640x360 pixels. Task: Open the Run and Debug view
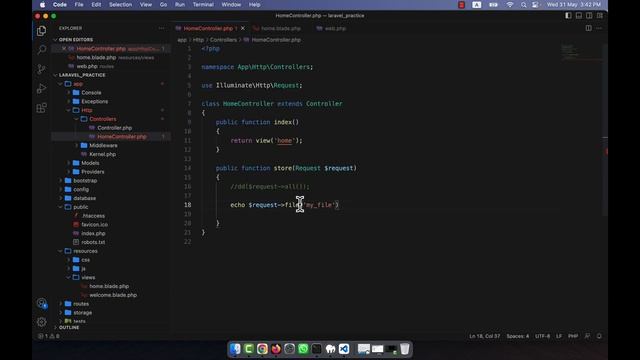[x=41, y=88]
